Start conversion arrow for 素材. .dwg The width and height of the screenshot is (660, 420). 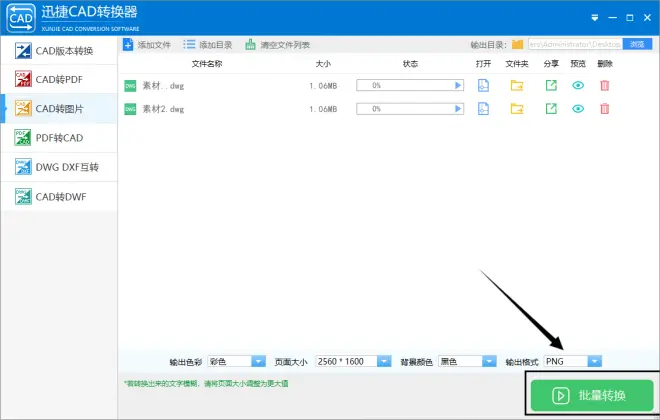click(x=458, y=85)
